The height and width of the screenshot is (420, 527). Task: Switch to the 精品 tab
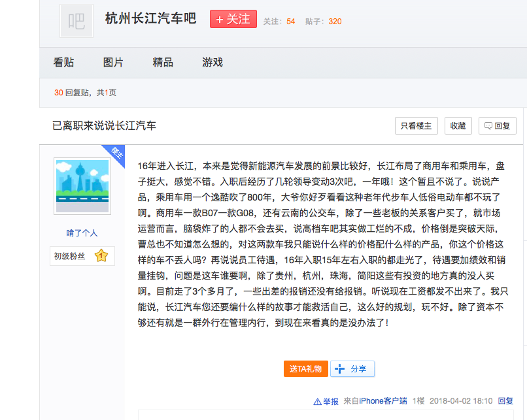pos(163,63)
